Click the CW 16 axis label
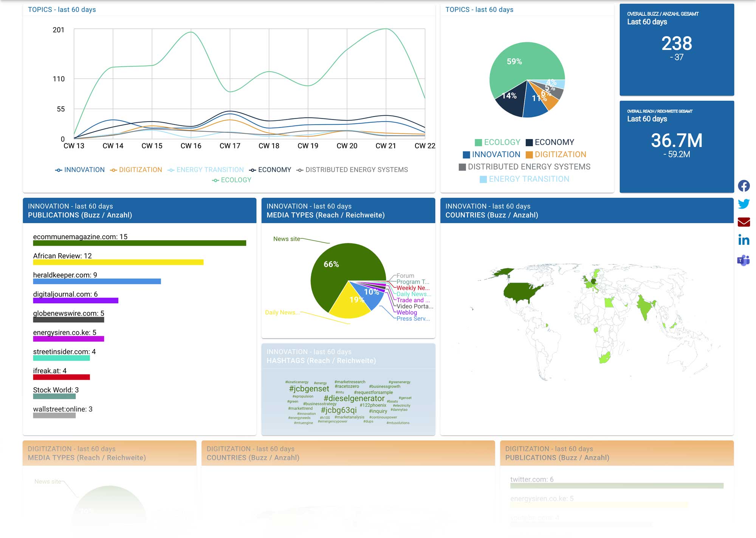756x538 pixels. 191,146
